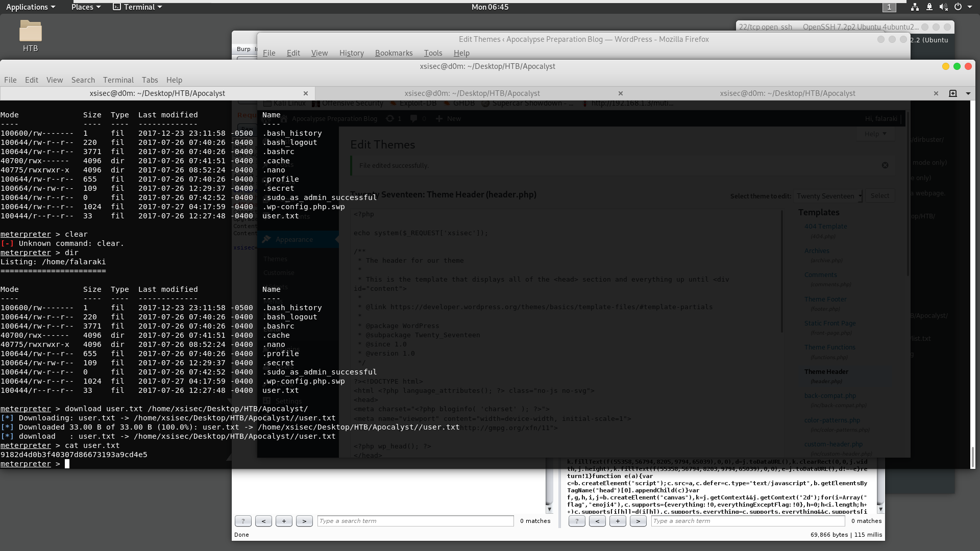Viewport: 980px width, 551px height.
Task: Open Firefox Help menu
Action: click(x=461, y=53)
